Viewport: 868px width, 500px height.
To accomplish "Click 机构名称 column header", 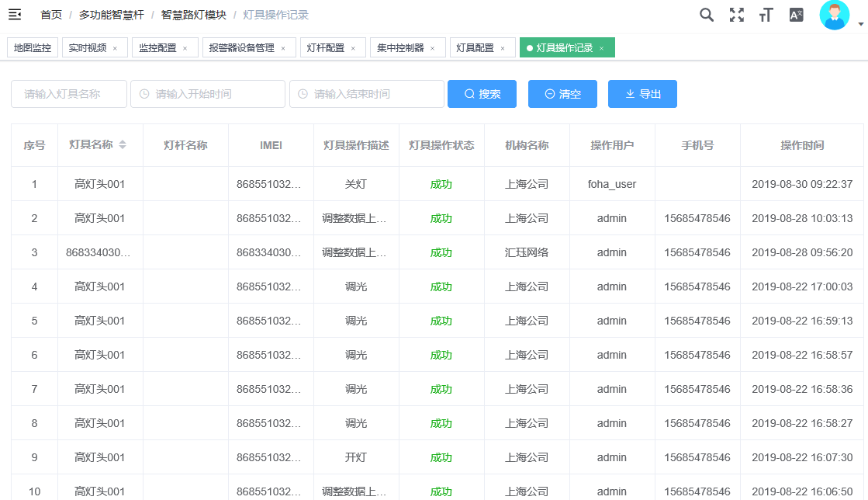I will (527, 145).
